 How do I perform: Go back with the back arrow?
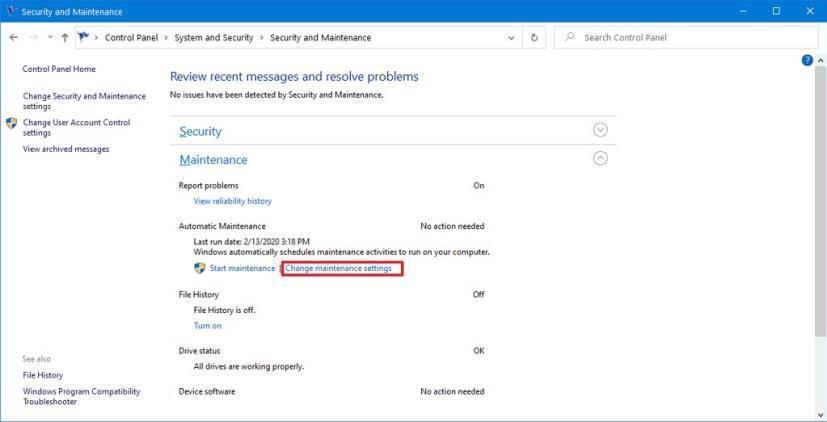(x=14, y=37)
